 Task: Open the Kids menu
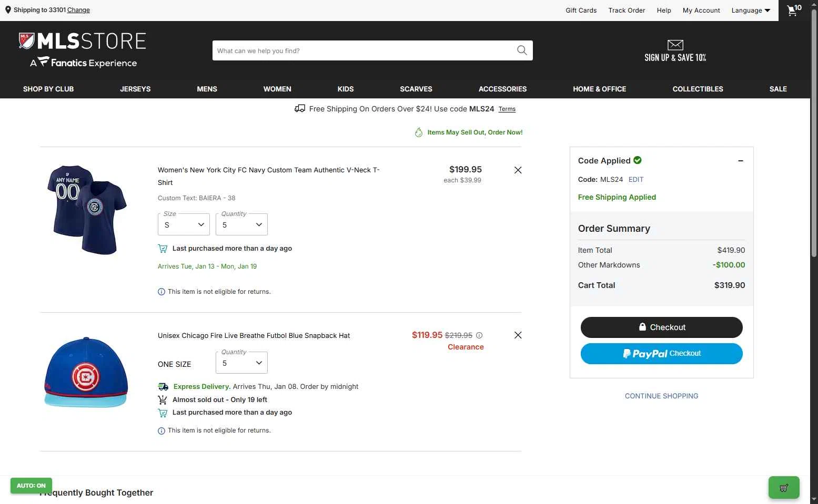click(346, 89)
